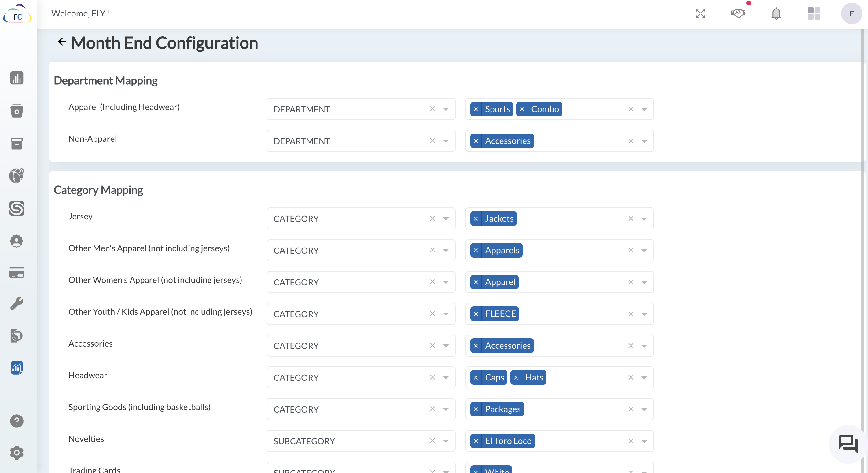The width and height of the screenshot is (868, 473).
Task: Remove the FLEECE tag
Action: click(x=476, y=314)
